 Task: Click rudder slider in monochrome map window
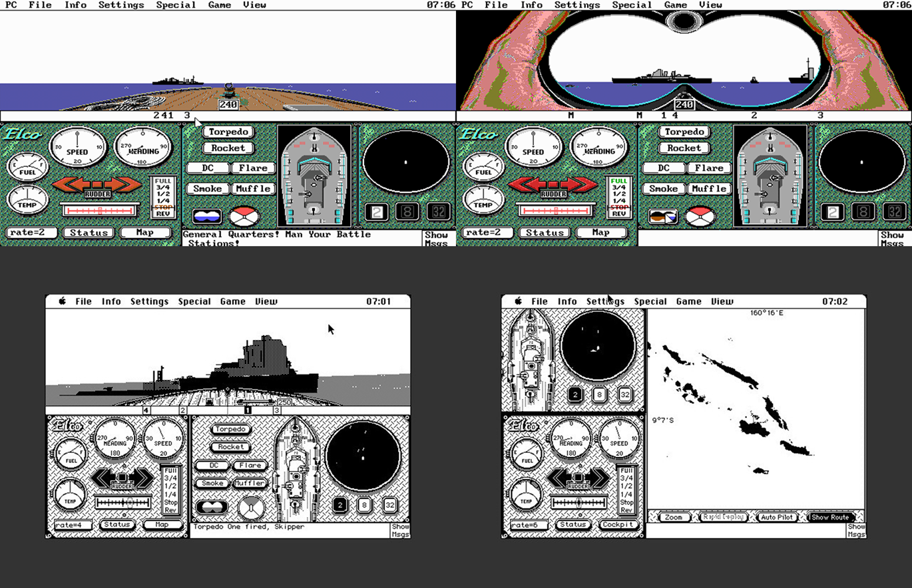[580, 503]
